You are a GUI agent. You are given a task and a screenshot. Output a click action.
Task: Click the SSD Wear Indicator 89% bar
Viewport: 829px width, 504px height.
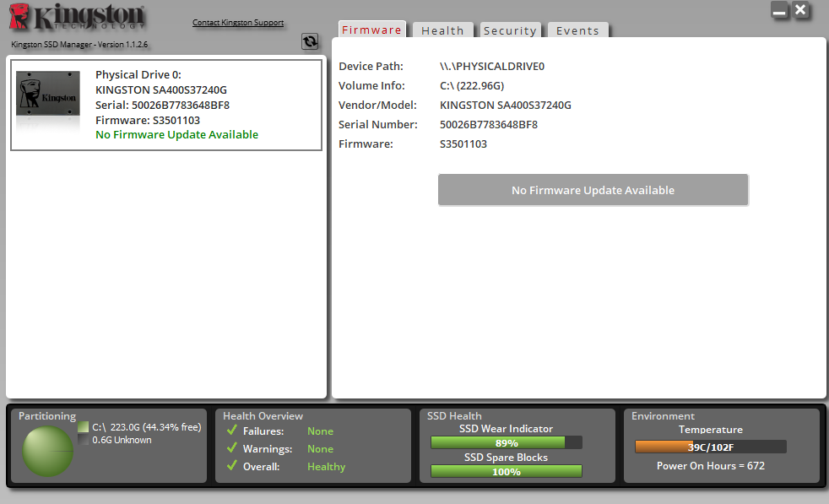[x=507, y=442]
